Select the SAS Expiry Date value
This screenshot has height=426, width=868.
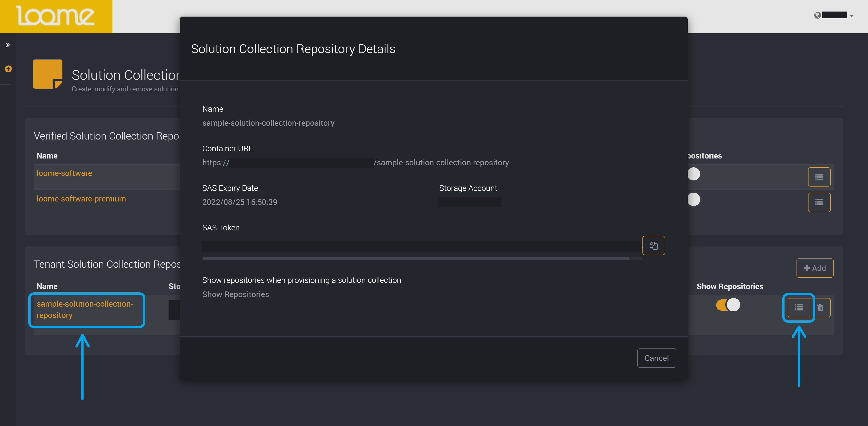point(240,202)
